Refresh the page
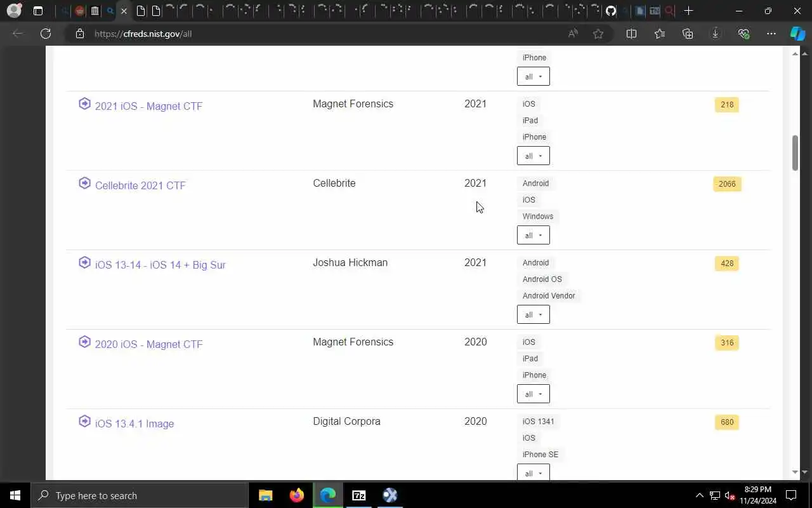This screenshot has height=508, width=812. [46, 34]
